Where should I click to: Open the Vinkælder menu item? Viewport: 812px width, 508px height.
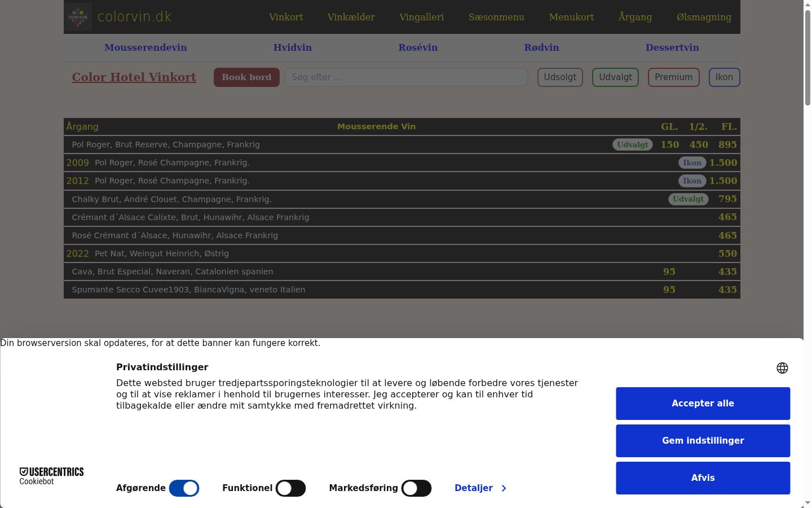(351, 17)
